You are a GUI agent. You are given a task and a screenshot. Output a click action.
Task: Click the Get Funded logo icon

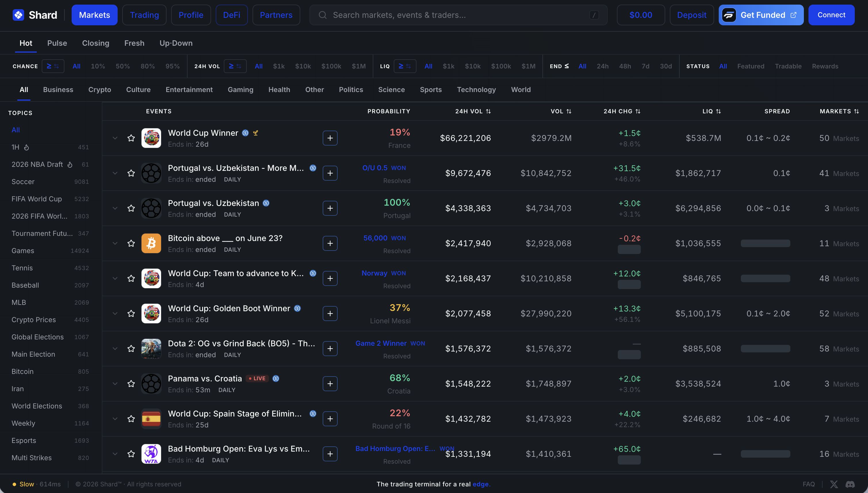tap(729, 15)
